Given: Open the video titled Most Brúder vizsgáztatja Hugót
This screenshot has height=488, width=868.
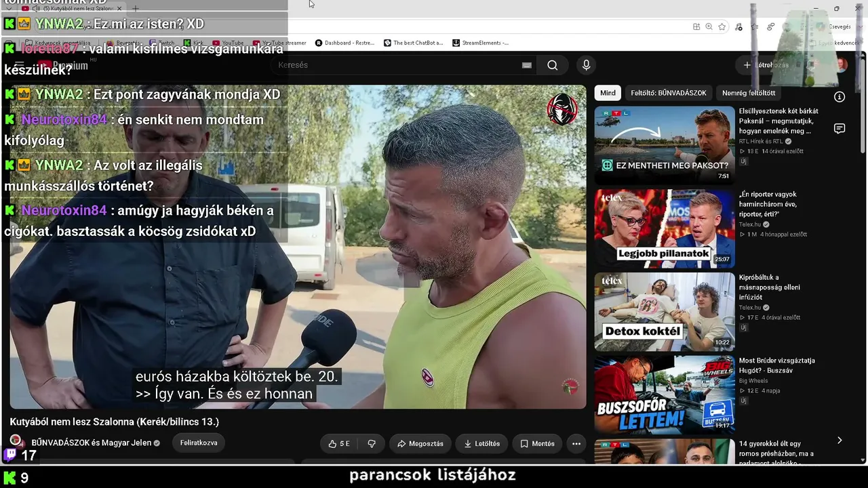Looking at the screenshot, I should (x=777, y=365).
